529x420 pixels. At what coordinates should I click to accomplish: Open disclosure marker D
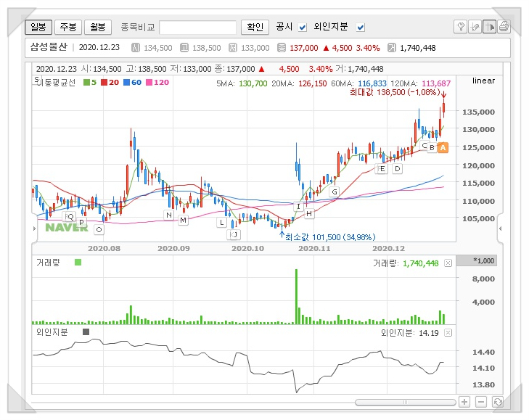tap(398, 169)
